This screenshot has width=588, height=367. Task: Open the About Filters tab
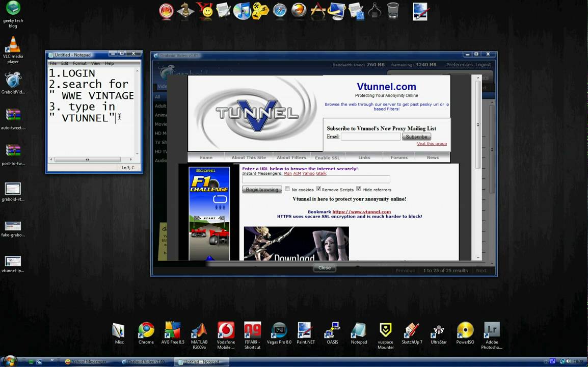pyautogui.click(x=291, y=158)
